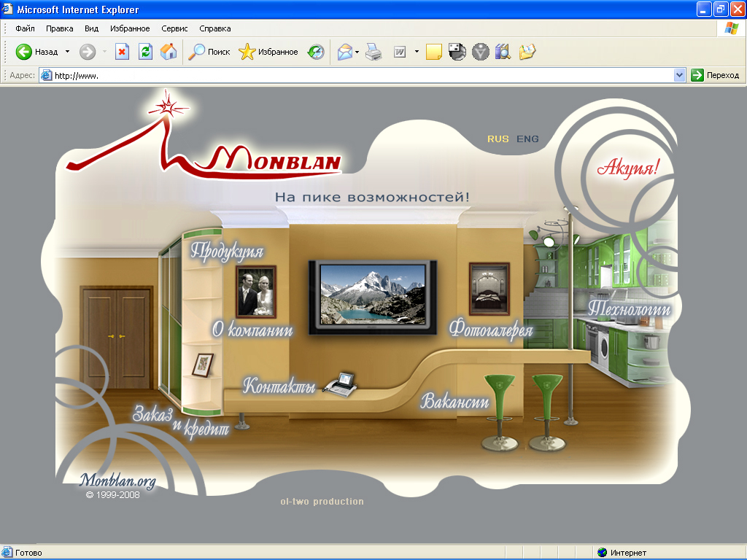The width and height of the screenshot is (747, 560).
Task: Refresh the page with green arrows icon
Action: [x=145, y=52]
